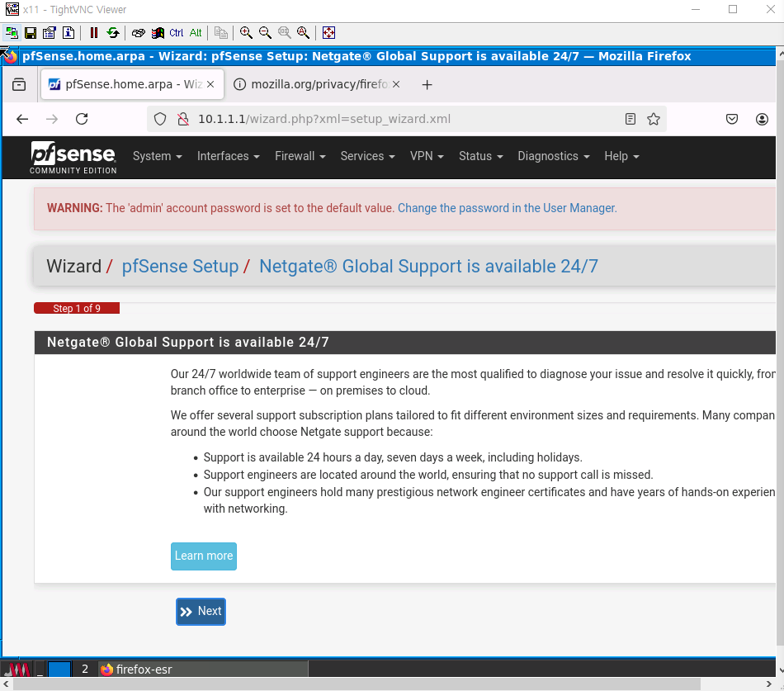Click the TightVNC New connection icon

click(12, 33)
